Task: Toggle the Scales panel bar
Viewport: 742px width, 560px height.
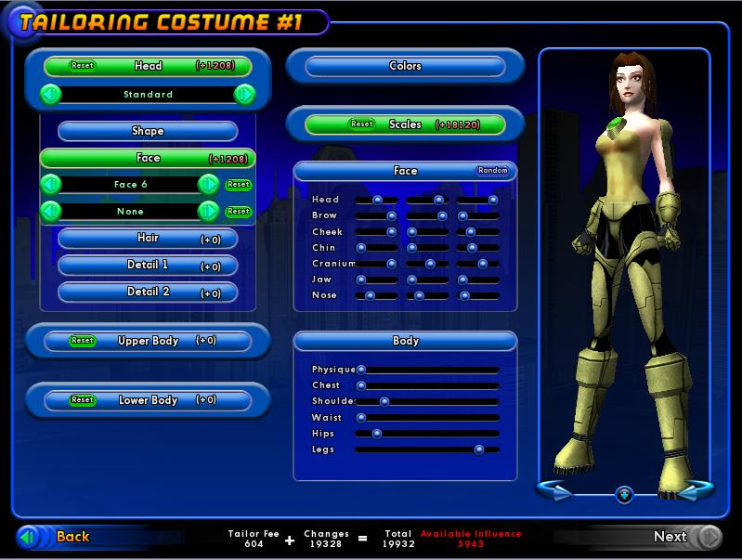Action: pyautogui.click(x=405, y=124)
